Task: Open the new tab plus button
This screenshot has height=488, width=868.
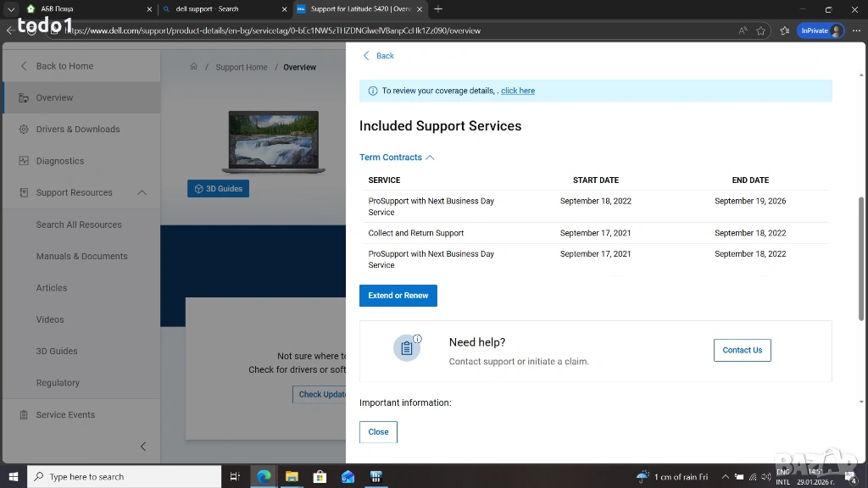Action: coord(438,9)
